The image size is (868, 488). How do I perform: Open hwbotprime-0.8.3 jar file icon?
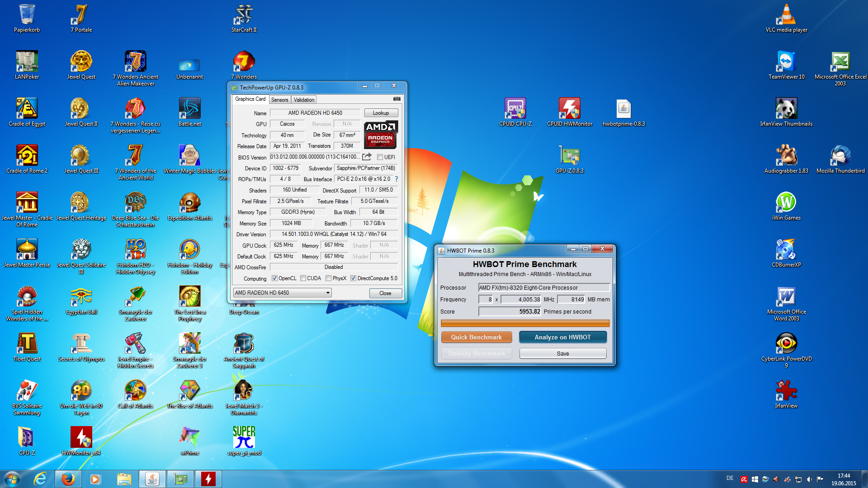coord(624,112)
